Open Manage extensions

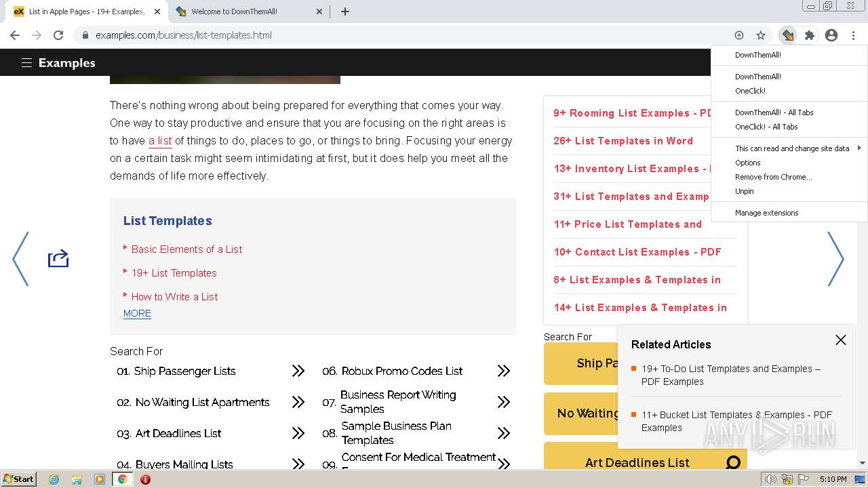[767, 213]
